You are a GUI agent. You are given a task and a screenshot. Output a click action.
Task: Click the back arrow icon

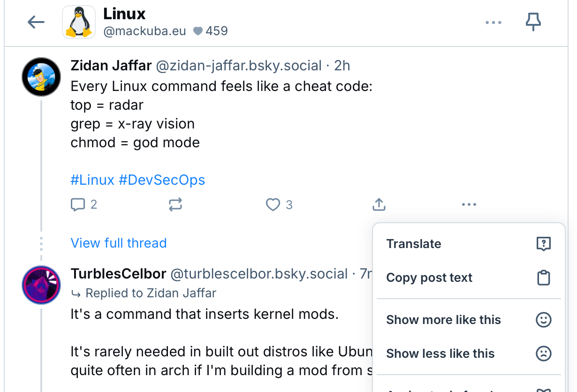point(36,22)
